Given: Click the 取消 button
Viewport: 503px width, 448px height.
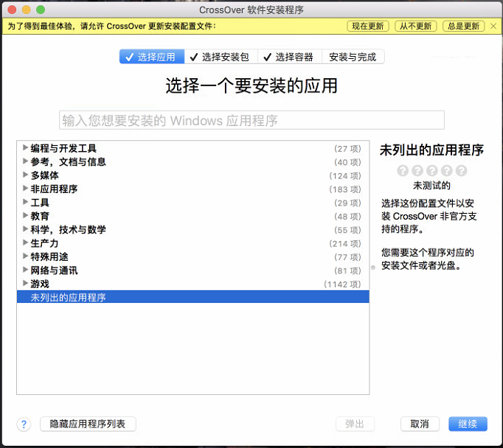Looking at the screenshot, I should (420, 424).
